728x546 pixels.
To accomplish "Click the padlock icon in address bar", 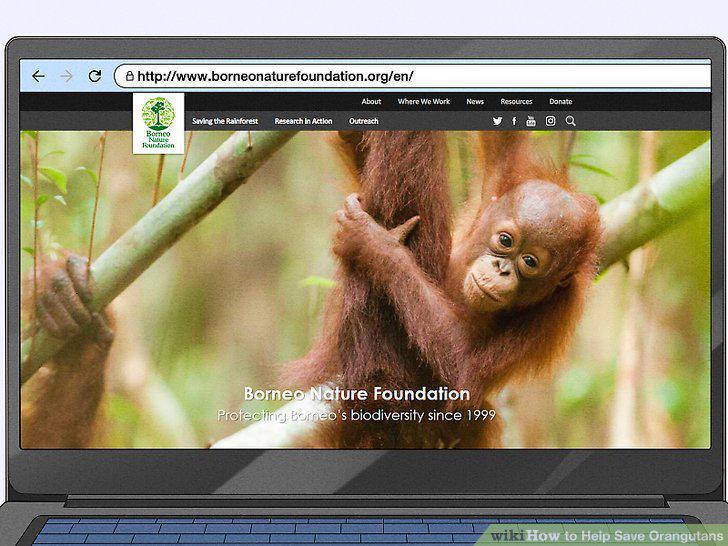I will [130, 76].
